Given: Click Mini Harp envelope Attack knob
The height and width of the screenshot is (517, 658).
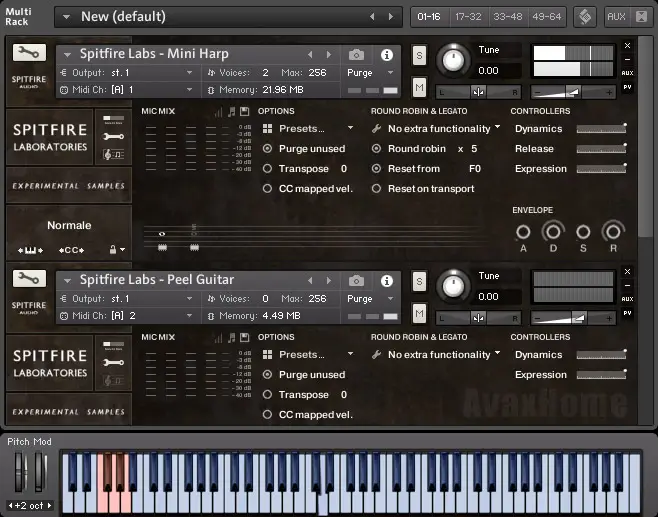Looking at the screenshot, I should click(523, 232).
